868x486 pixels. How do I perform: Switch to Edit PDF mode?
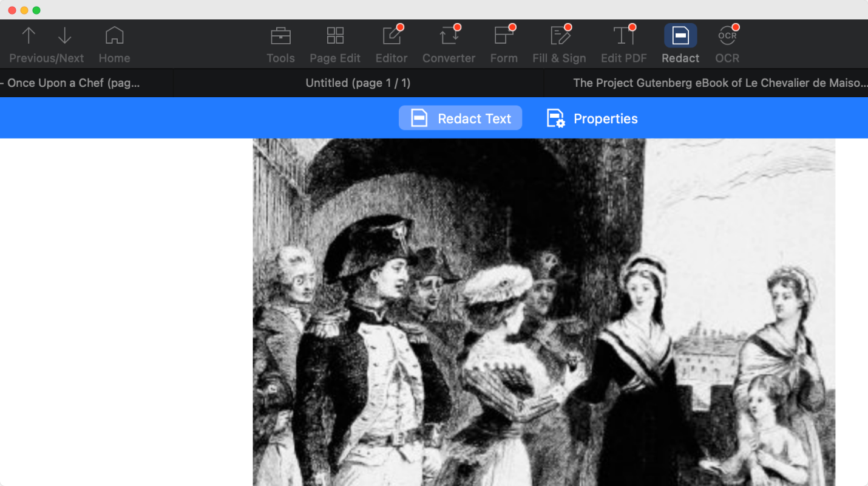pos(624,44)
